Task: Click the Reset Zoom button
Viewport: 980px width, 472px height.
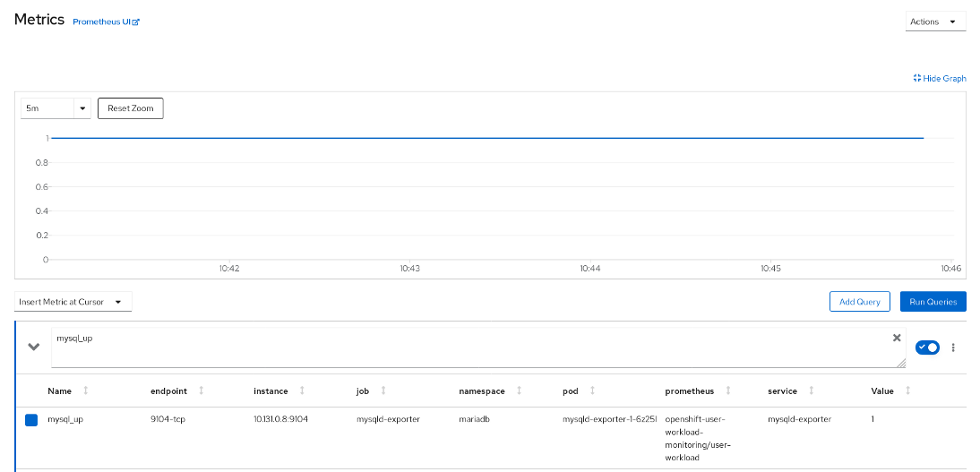Action: click(x=131, y=108)
